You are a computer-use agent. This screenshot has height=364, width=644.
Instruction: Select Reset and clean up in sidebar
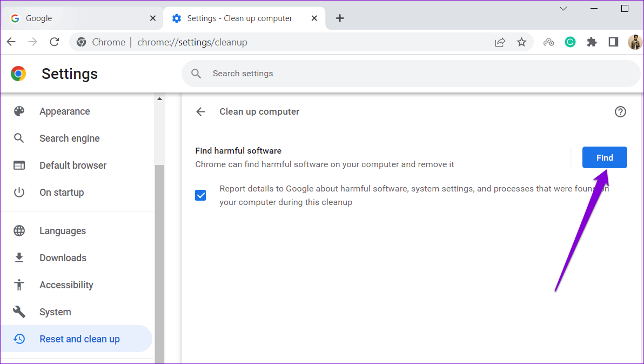point(79,339)
